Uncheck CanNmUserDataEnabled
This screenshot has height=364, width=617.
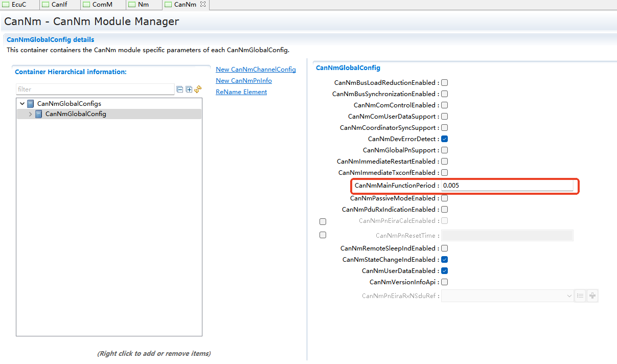tap(445, 271)
